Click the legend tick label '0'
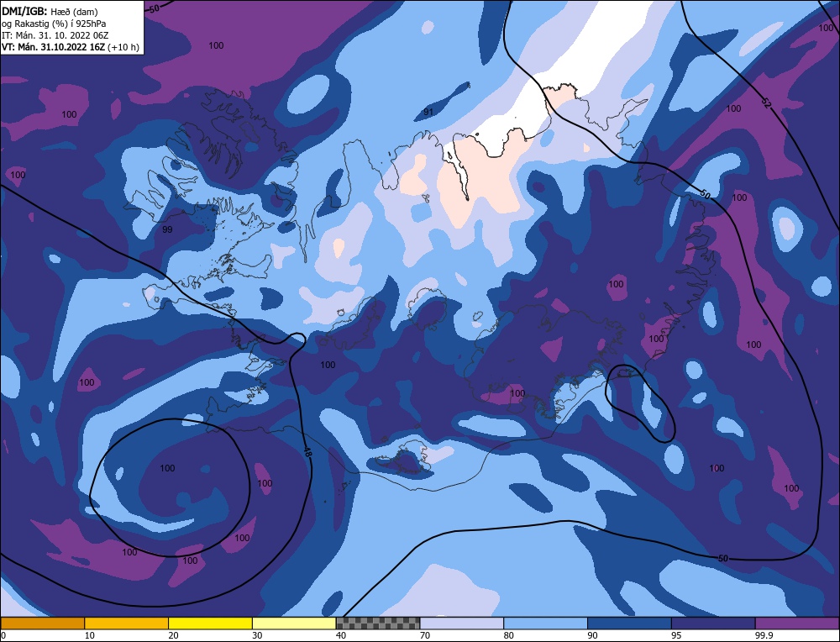This screenshot has height=642, width=840. 3,635
